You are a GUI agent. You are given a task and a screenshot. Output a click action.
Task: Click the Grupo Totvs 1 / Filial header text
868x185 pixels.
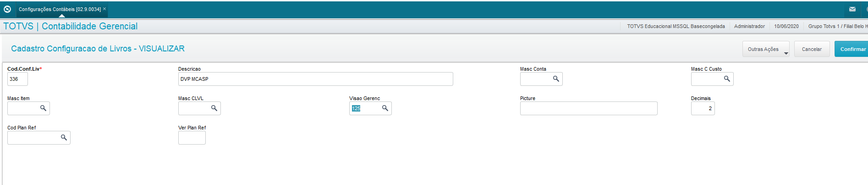[x=837, y=26]
